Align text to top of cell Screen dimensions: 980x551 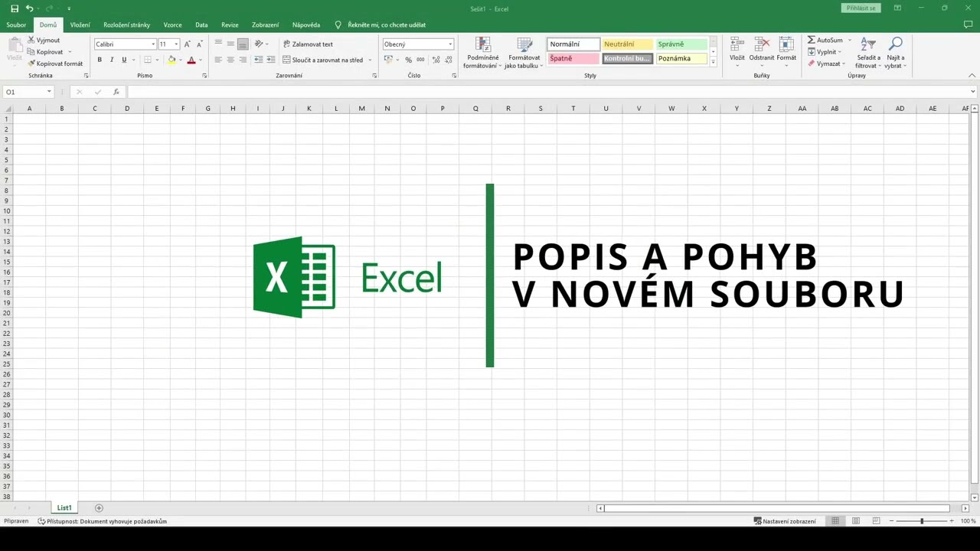218,44
